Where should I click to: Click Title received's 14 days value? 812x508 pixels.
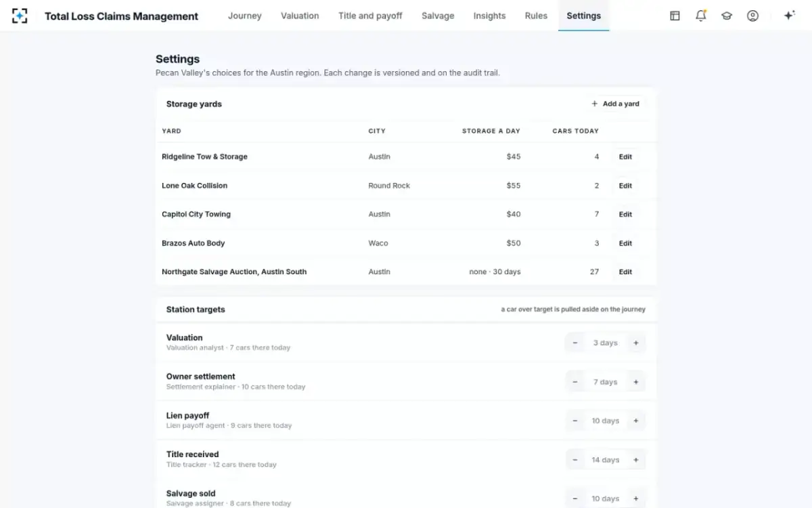click(606, 460)
